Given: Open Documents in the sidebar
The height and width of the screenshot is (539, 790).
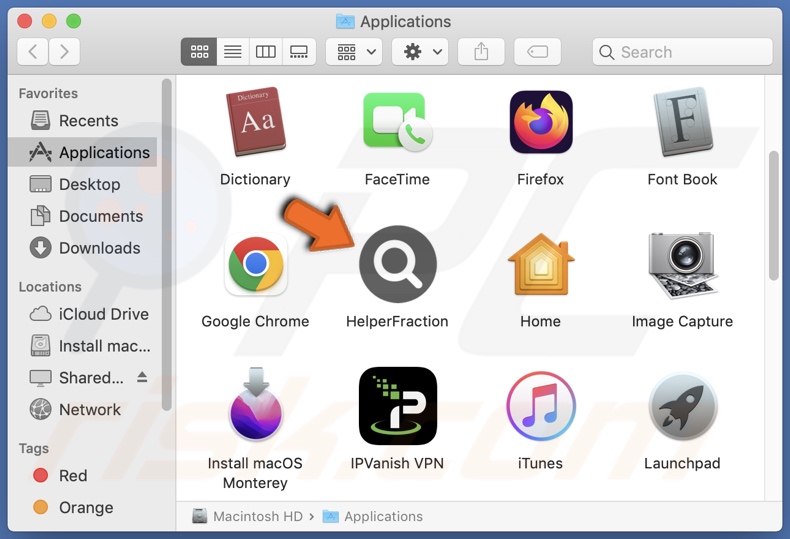Looking at the screenshot, I should coord(83,216).
